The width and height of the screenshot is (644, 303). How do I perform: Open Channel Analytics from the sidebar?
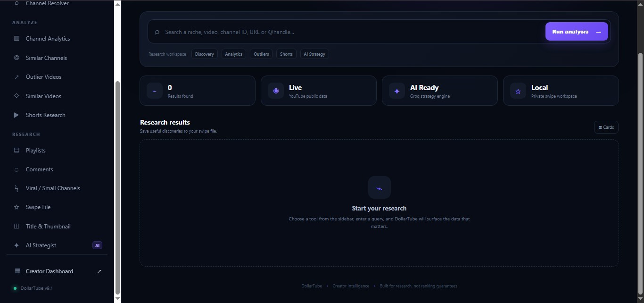click(57, 39)
